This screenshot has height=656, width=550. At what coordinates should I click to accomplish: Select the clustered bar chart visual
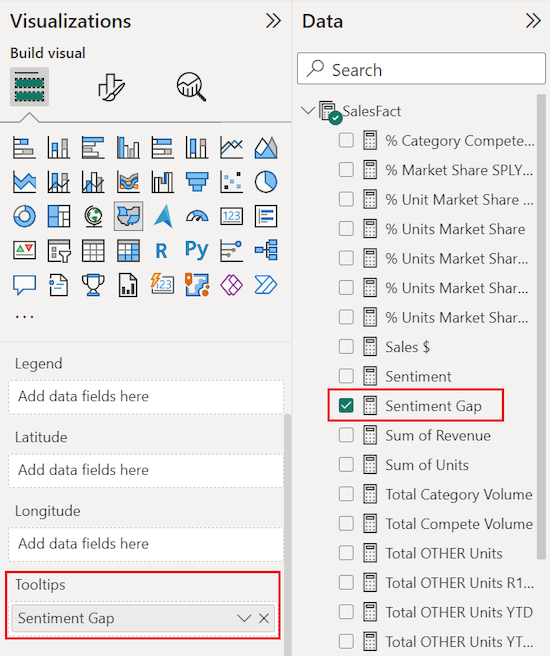pos(93,148)
